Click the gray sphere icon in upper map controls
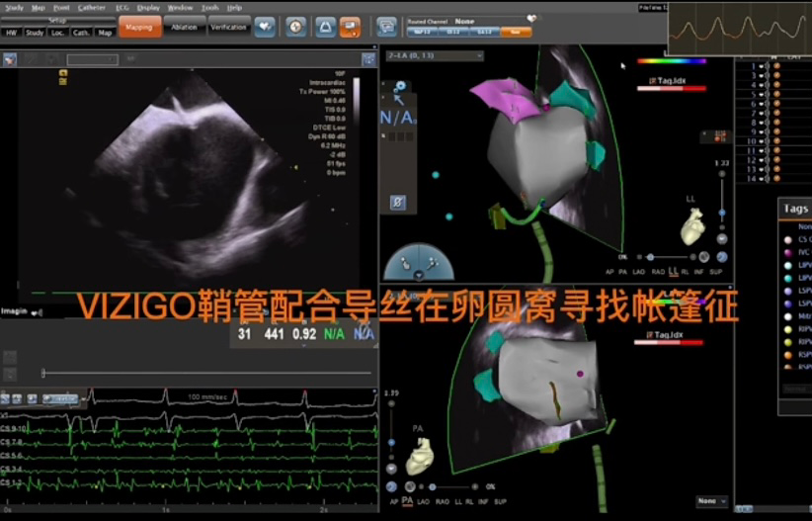The height and width of the screenshot is (521, 812). pos(704,257)
